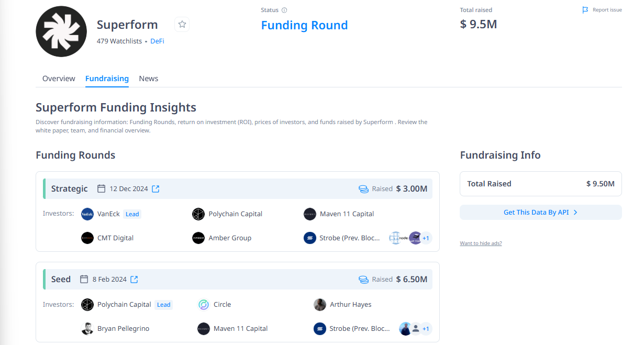Click the Status info circle icon
Image resolution: width=644 pixels, height=345 pixels.
[x=284, y=10]
